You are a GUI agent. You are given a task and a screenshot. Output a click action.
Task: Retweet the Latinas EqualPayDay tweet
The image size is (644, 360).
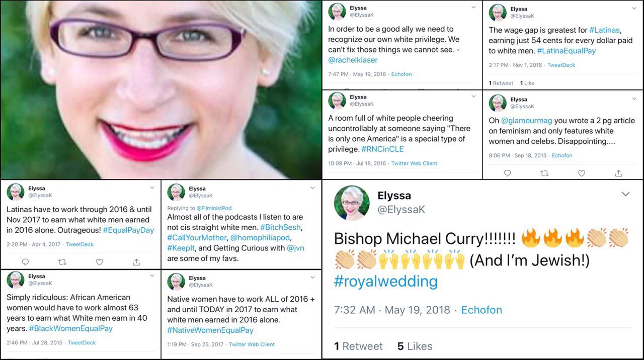point(62,262)
